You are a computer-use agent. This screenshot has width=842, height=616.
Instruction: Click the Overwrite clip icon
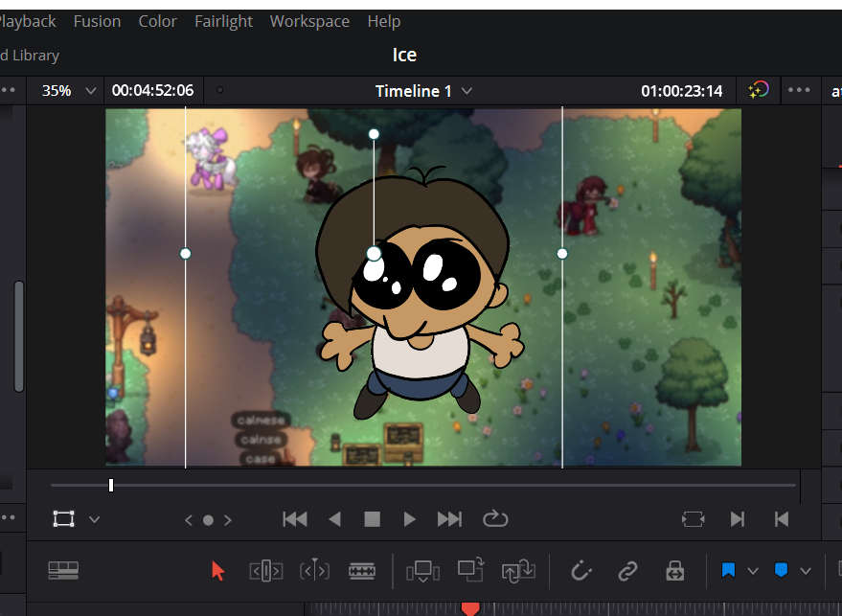tap(471, 570)
